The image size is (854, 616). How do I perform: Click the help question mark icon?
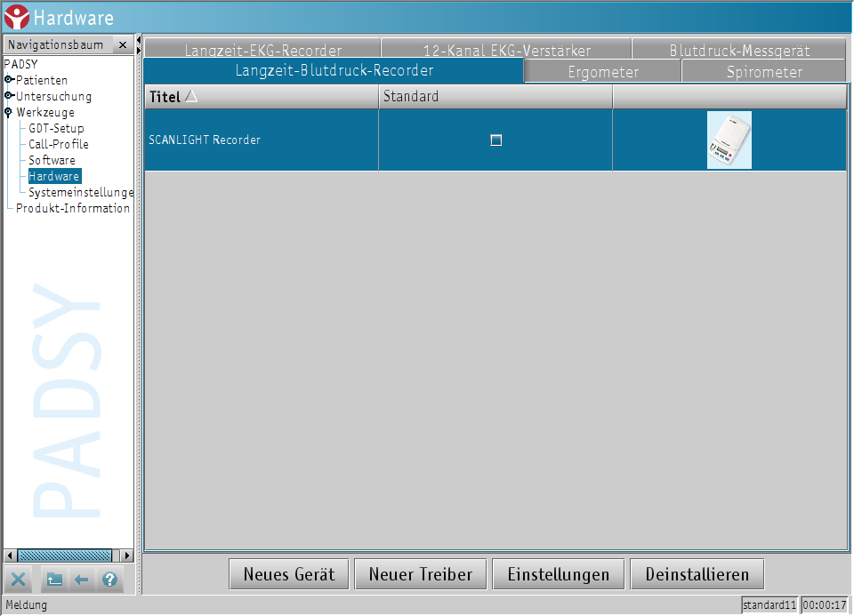(x=109, y=580)
